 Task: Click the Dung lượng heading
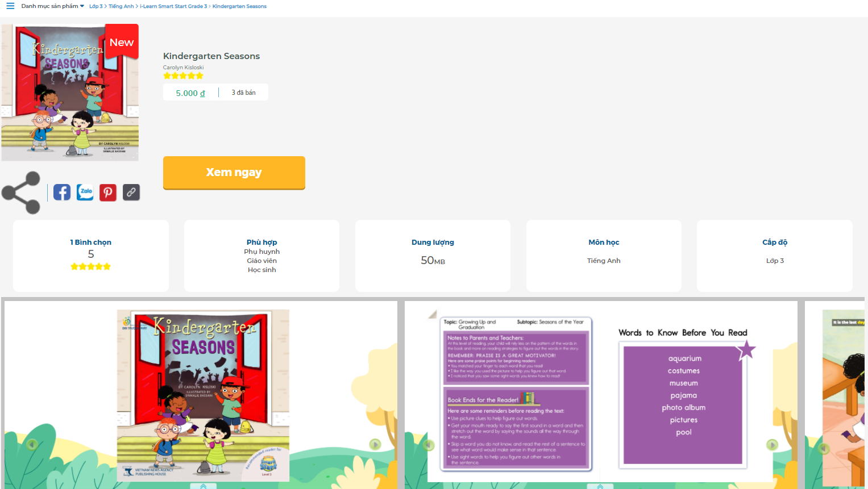coord(433,243)
